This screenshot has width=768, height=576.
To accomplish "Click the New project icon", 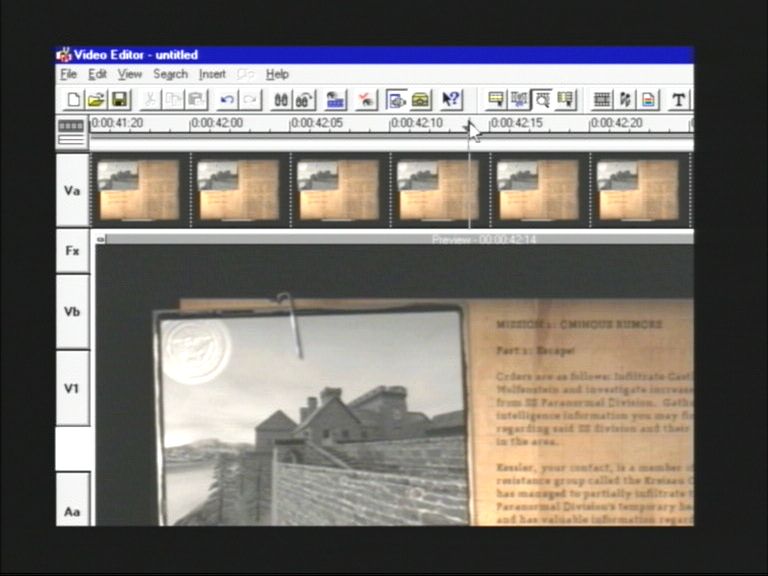I will tap(73, 100).
